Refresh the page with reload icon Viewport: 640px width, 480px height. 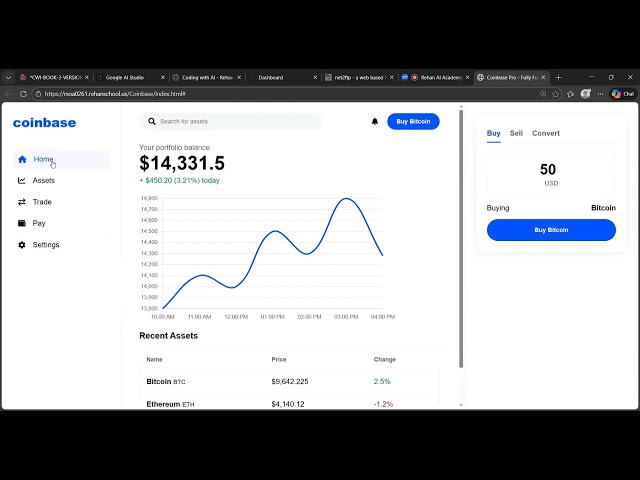(23, 94)
